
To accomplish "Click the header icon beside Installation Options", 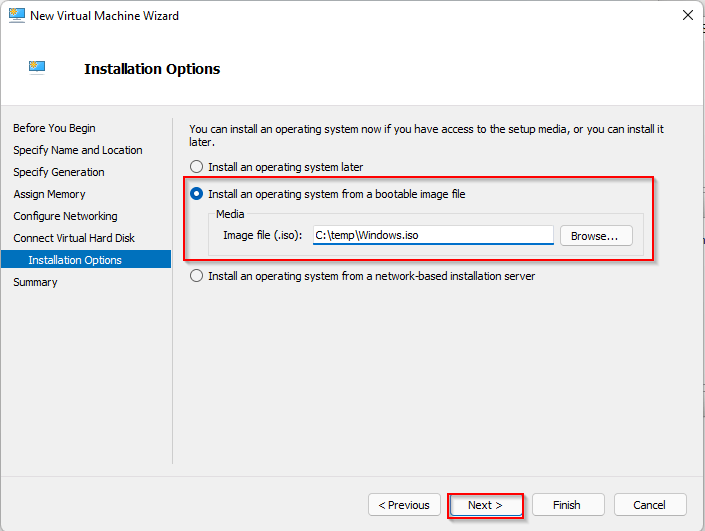I will pyautogui.click(x=37, y=68).
